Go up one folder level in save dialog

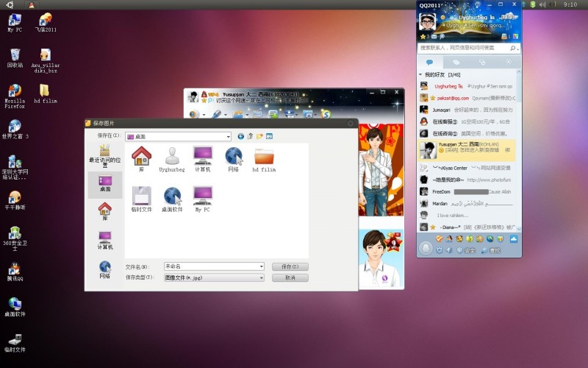coord(250,136)
